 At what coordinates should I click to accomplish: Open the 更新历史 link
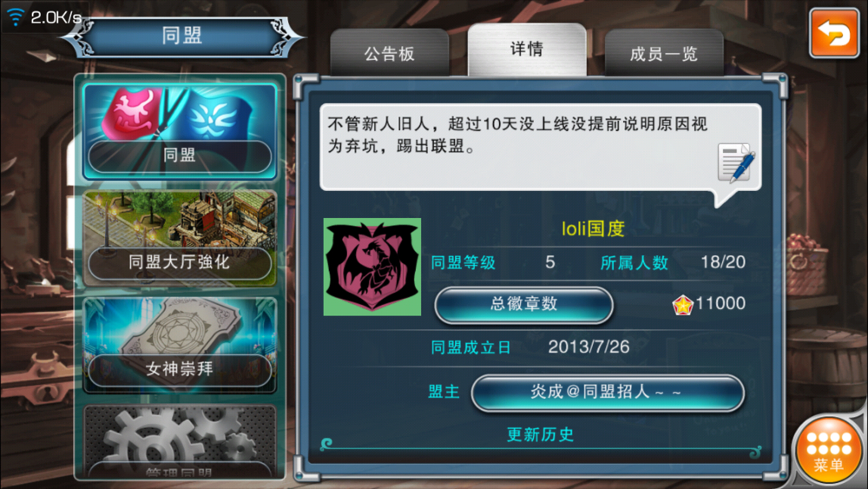pos(540,435)
